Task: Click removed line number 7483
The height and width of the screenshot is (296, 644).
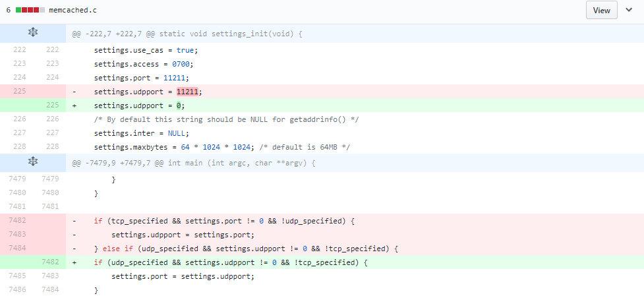Action: 18,235
